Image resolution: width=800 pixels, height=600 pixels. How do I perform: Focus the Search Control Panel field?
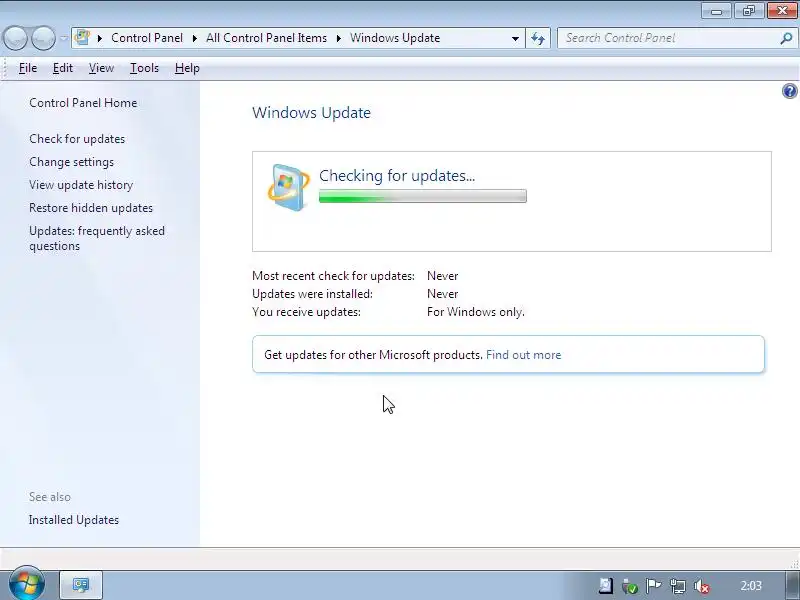(x=668, y=38)
